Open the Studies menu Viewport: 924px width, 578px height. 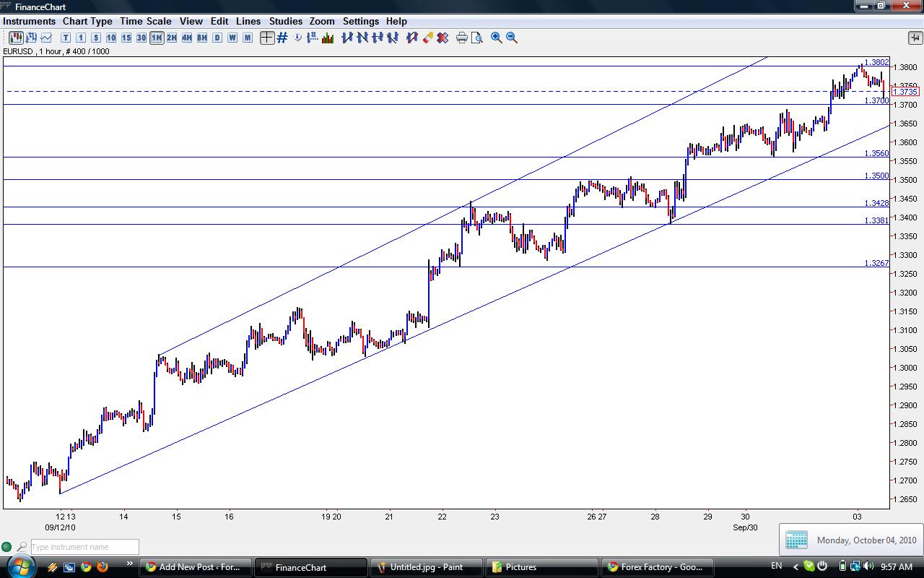[x=285, y=21]
